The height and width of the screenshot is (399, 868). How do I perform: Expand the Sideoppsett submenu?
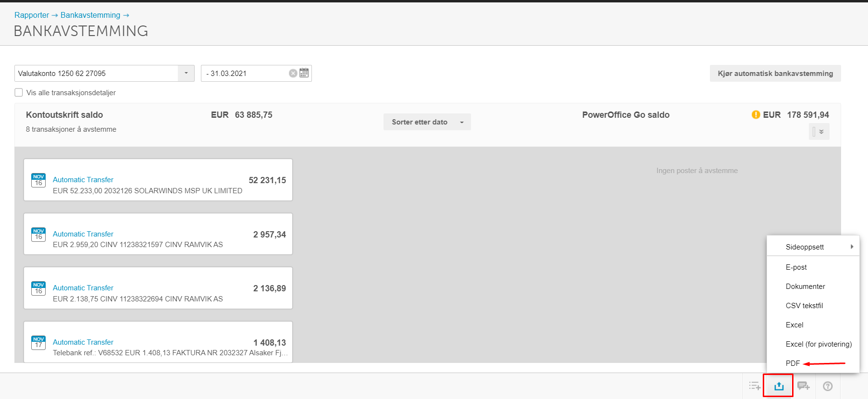click(x=813, y=247)
